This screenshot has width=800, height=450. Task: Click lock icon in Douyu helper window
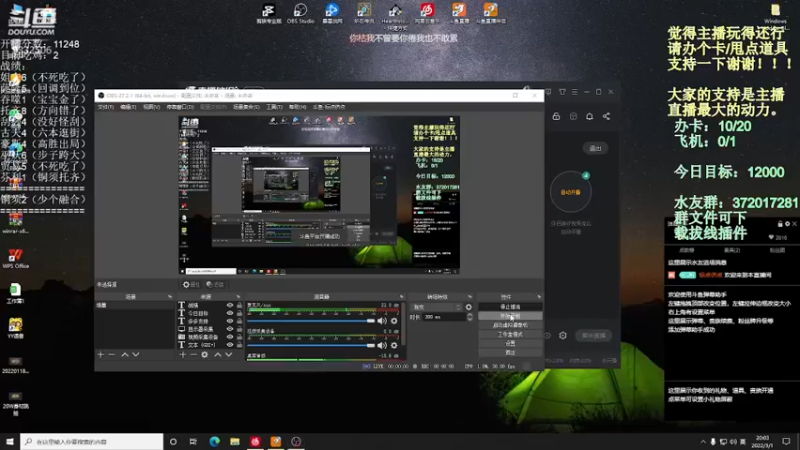(556, 116)
